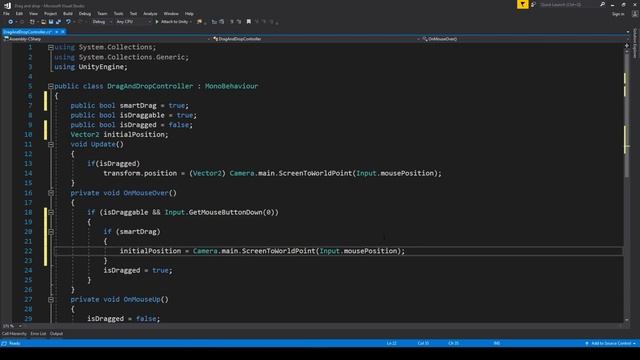
Task: Open the OnMouseOver member navigation dropdown
Action: tap(523, 39)
